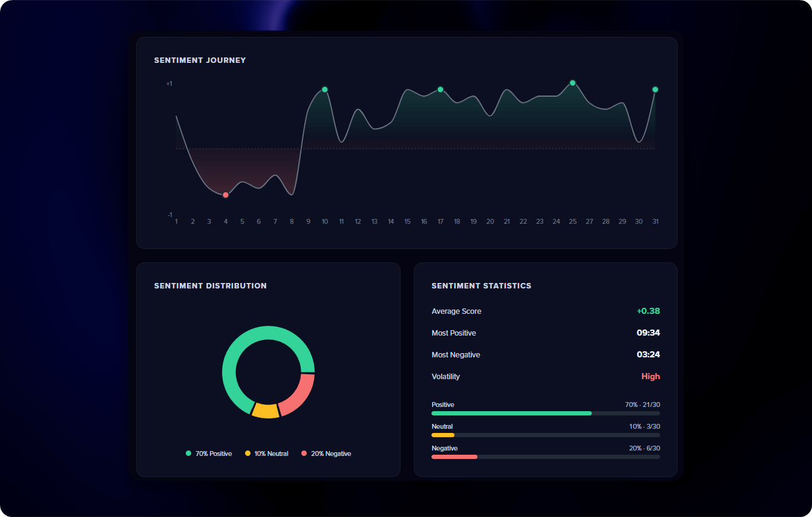Click the red trough marker near day 4
The height and width of the screenshot is (517, 812).
[226, 195]
